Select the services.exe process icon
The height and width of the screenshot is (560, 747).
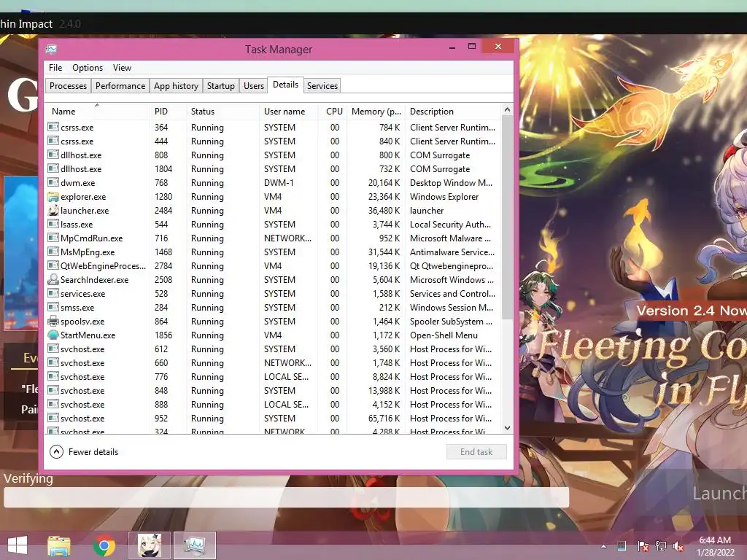[53, 293]
